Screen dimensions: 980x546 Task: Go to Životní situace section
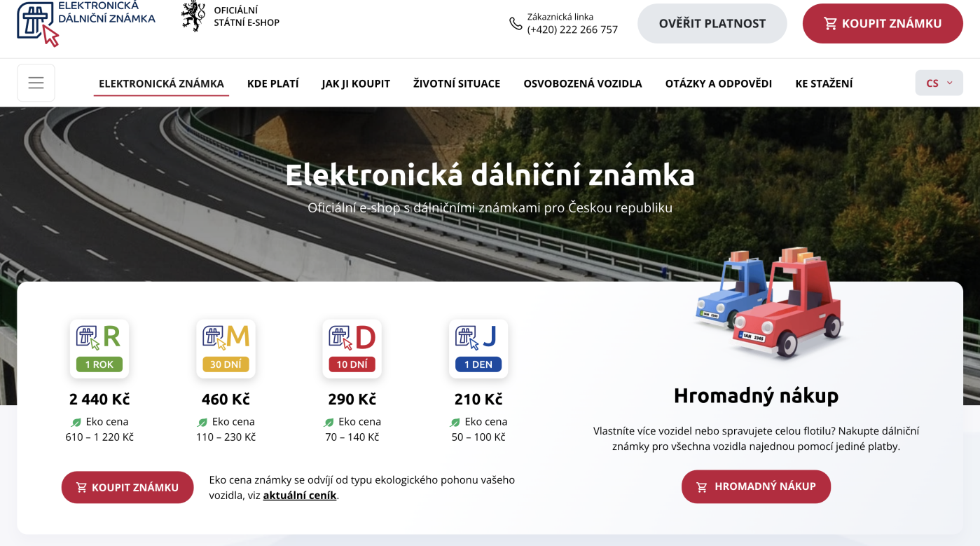point(457,83)
